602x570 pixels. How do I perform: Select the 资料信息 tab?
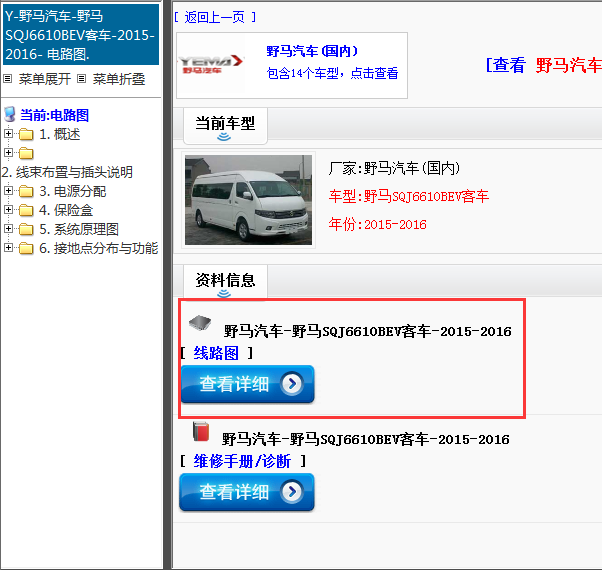pos(225,282)
